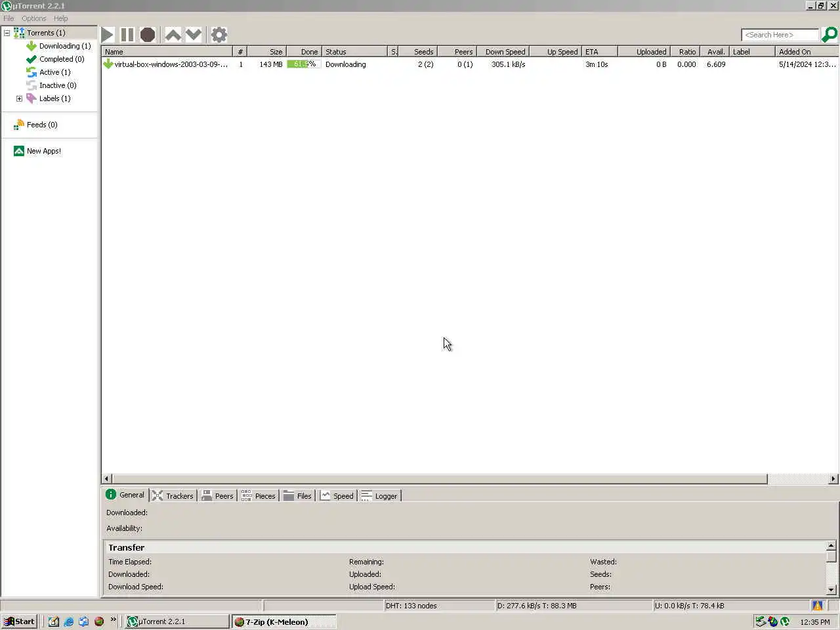Select the virtual-box-windows-2003 torrent row
The height and width of the screenshot is (630, 840).
pos(470,64)
